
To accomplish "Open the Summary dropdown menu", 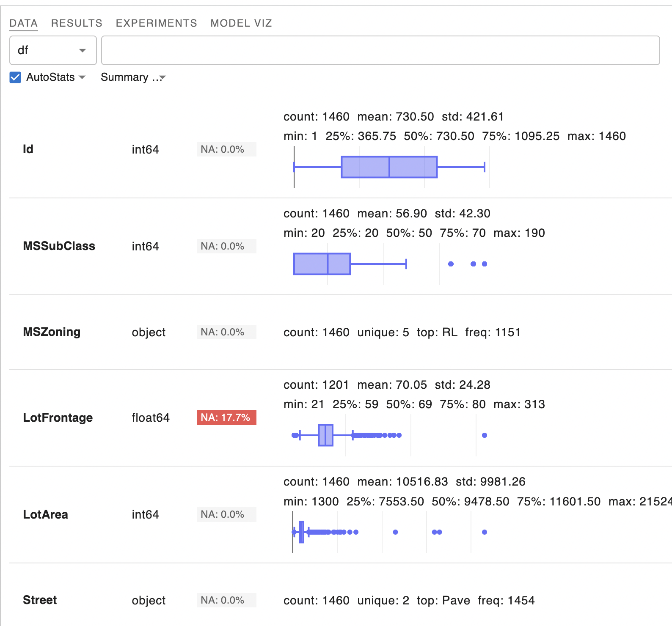I will 133,77.
